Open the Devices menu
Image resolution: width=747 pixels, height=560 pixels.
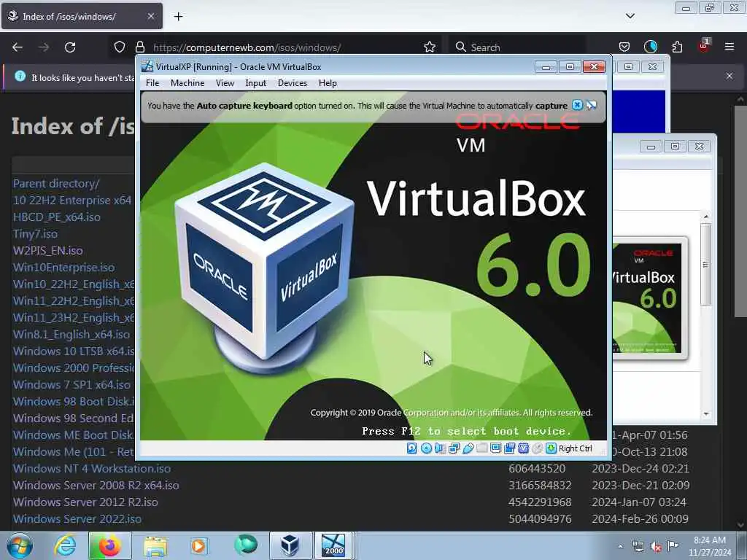click(293, 83)
